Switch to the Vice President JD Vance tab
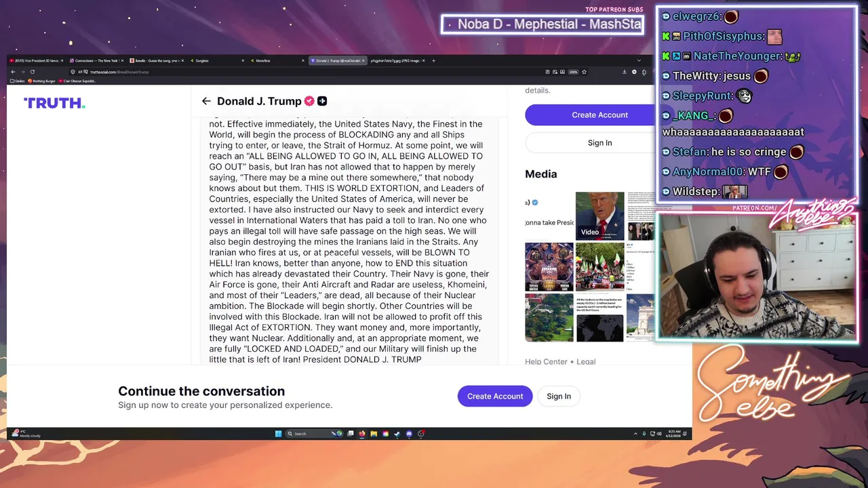Viewport: 868px width, 488px height. pyautogui.click(x=37, y=60)
